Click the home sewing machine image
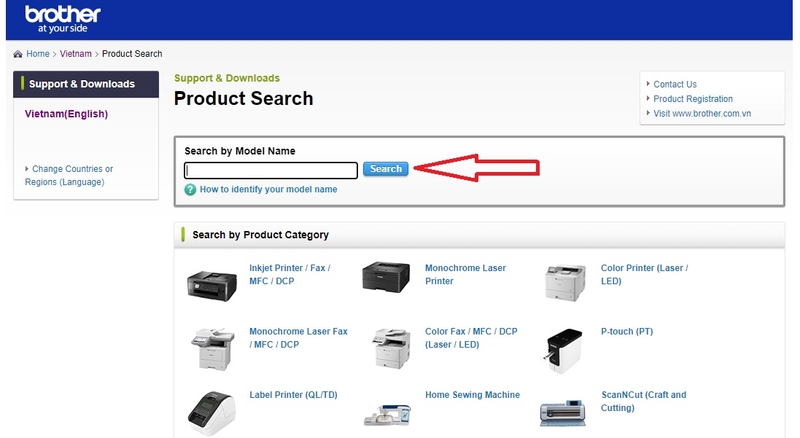The height and width of the screenshot is (438, 800). click(387, 415)
